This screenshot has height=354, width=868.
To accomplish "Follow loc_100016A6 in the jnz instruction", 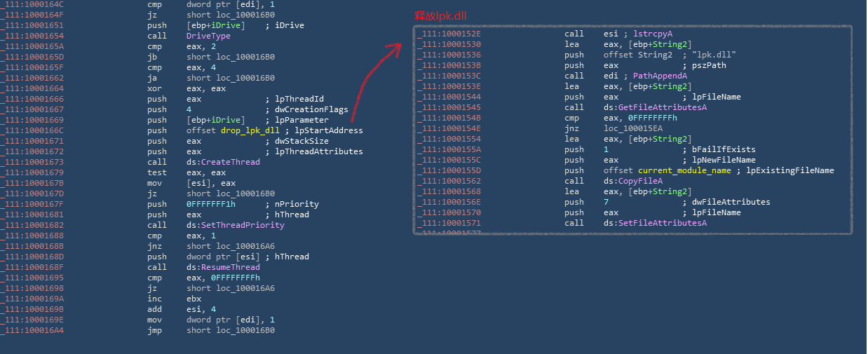I will (245, 246).
